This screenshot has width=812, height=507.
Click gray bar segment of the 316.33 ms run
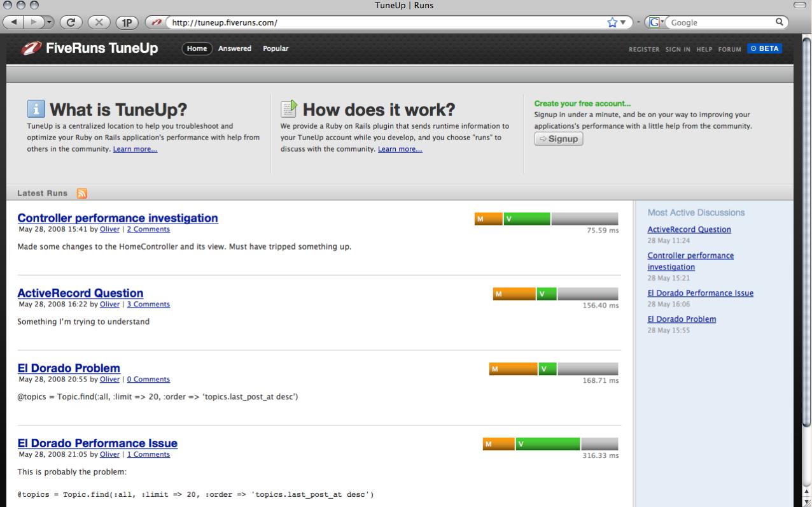point(600,445)
